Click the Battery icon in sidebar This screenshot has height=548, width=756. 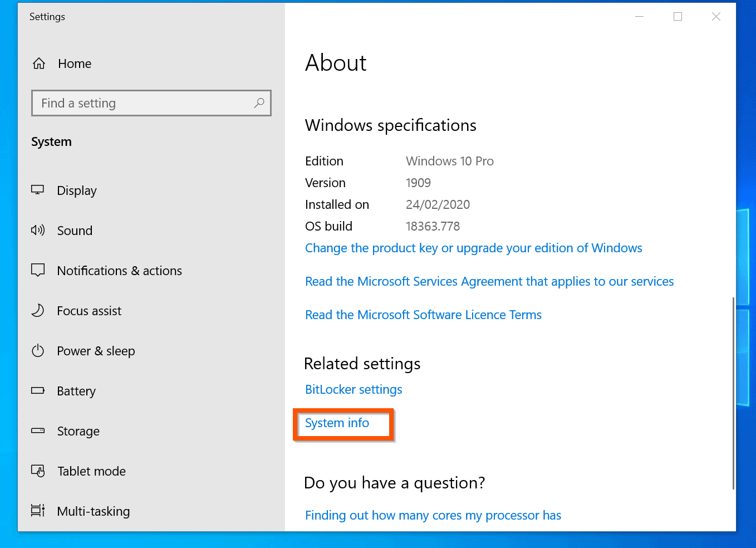pyautogui.click(x=37, y=390)
